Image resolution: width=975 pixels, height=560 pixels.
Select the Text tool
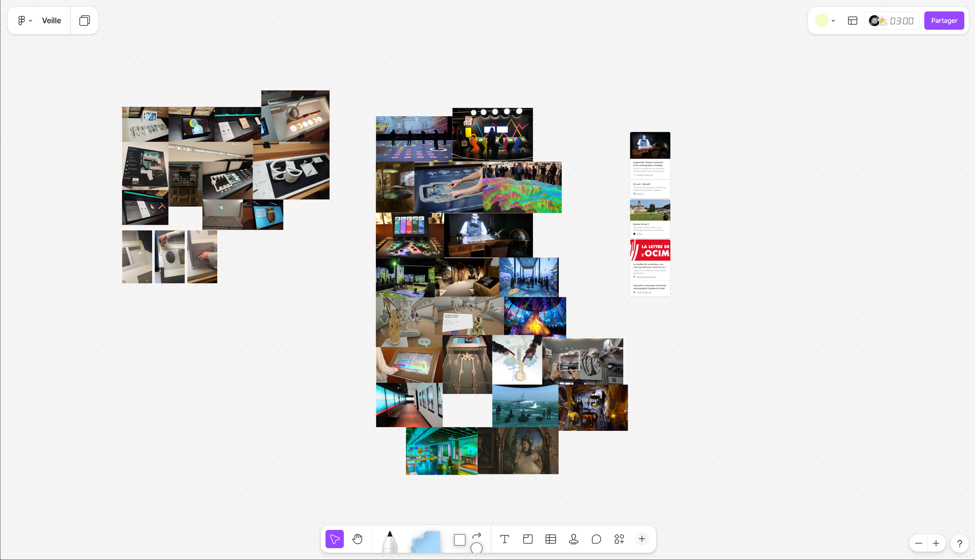coord(504,539)
